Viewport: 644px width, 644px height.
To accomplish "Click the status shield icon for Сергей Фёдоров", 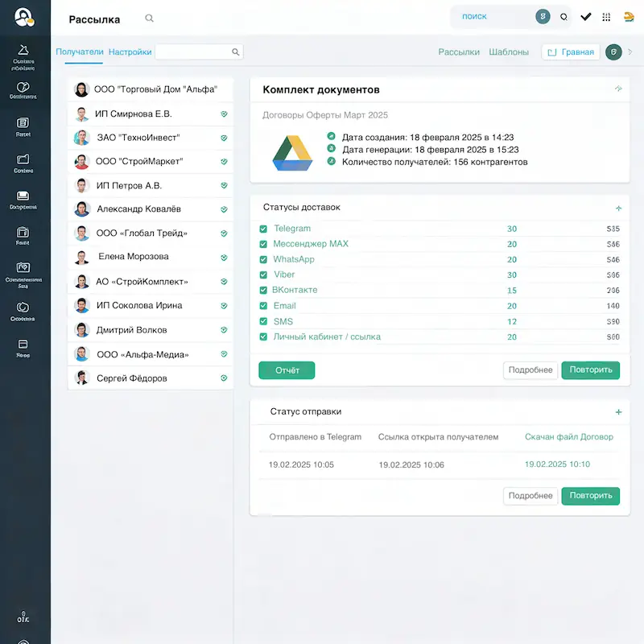I will [225, 378].
